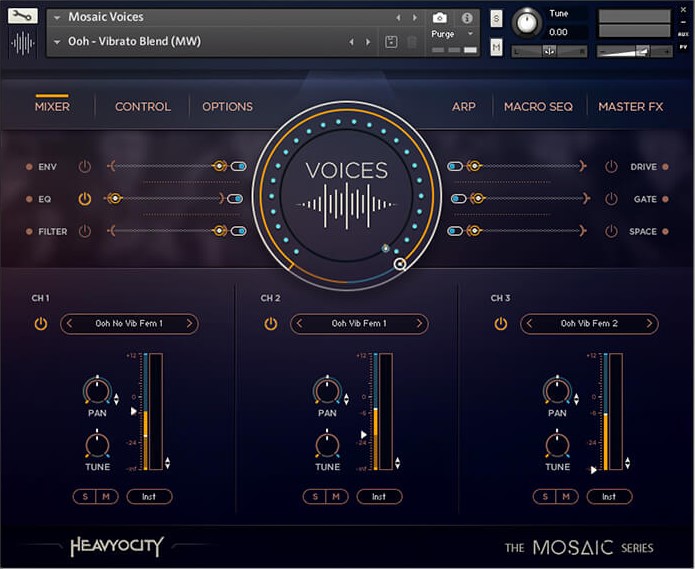Click the CH 1 PAN knob
The width and height of the screenshot is (695, 569).
pyautogui.click(x=97, y=390)
